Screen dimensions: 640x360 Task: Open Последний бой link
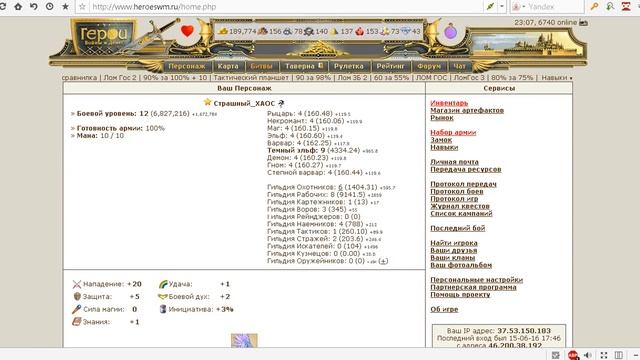(x=458, y=228)
